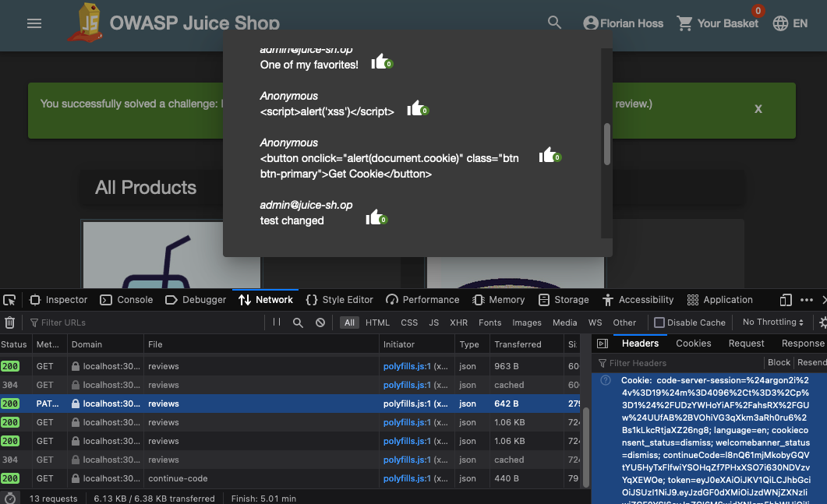Open network request search
This screenshot has width=827, height=504.
tap(298, 322)
